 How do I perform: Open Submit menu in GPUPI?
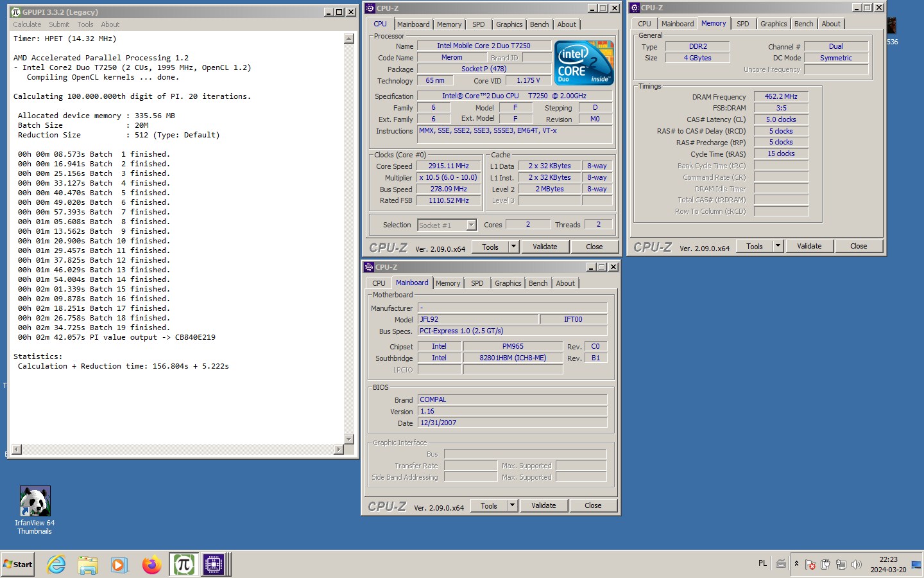pos(59,24)
